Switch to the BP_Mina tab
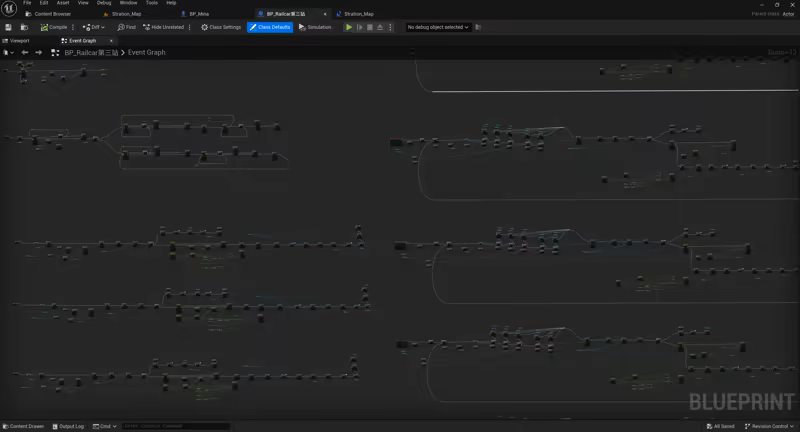Viewport: 800px width, 432px height. [x=199, y=14]
